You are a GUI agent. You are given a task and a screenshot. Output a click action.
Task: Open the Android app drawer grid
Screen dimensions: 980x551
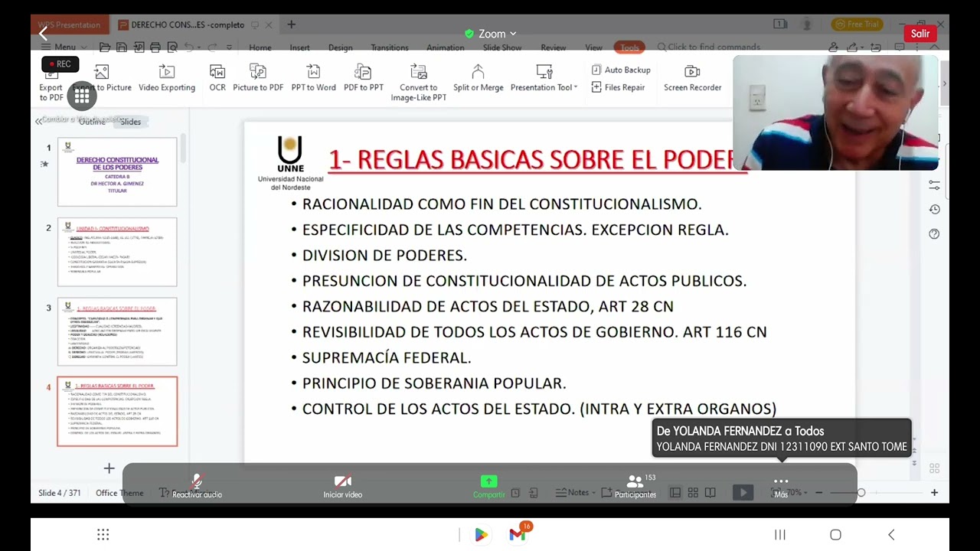(x=103, y=534)
